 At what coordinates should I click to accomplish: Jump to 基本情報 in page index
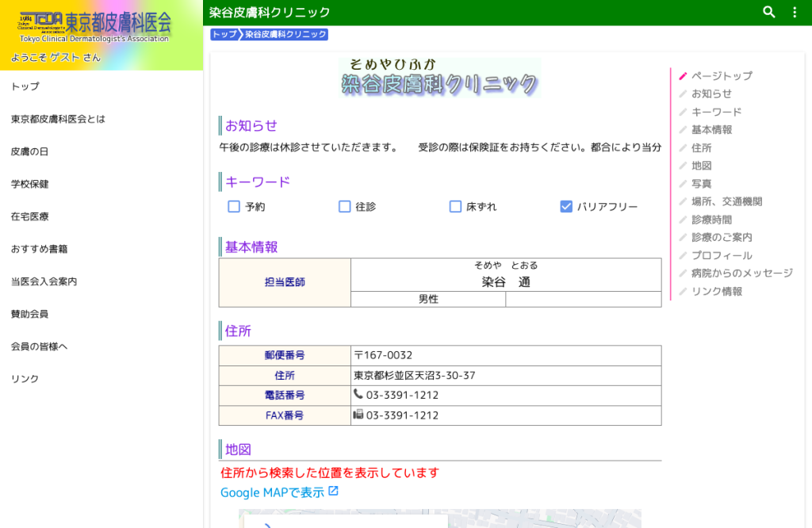[x=711, y=130]
